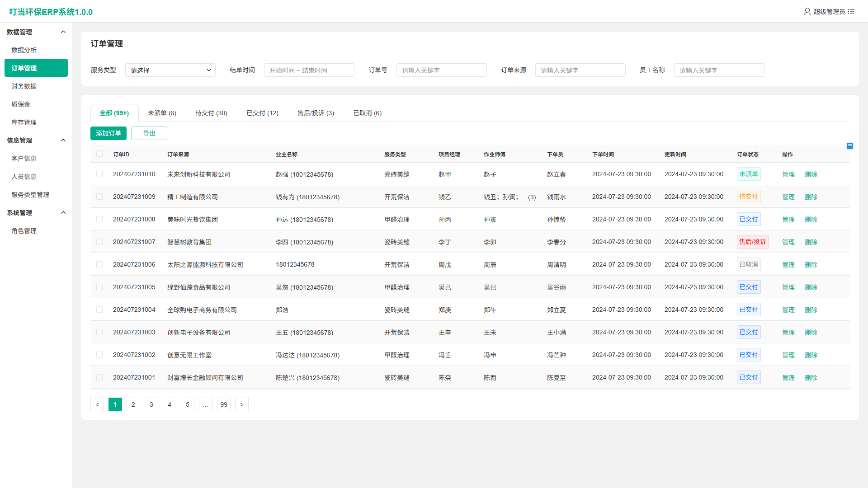Click 管理 for order 202407231010
The image size is (868, 488).
(x=788, y=174)
